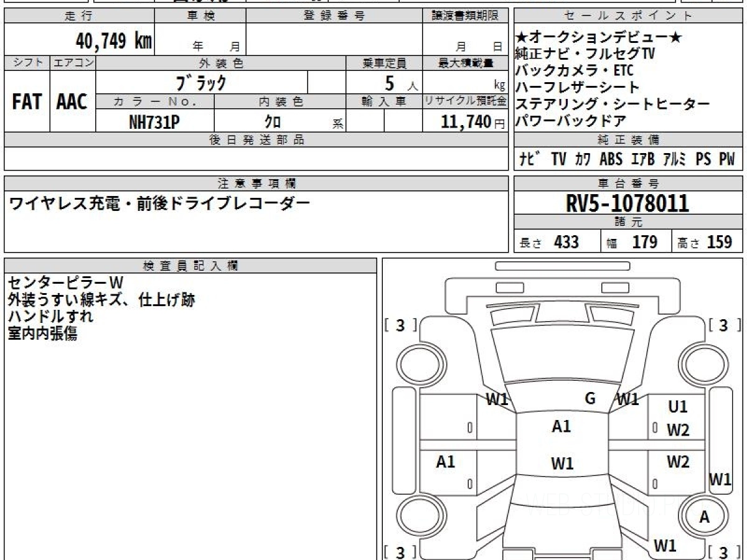Select ワイヤレス充電・前後ドライブレコーダー note
The width and height of the screenshot is (747, 560).
159,203
